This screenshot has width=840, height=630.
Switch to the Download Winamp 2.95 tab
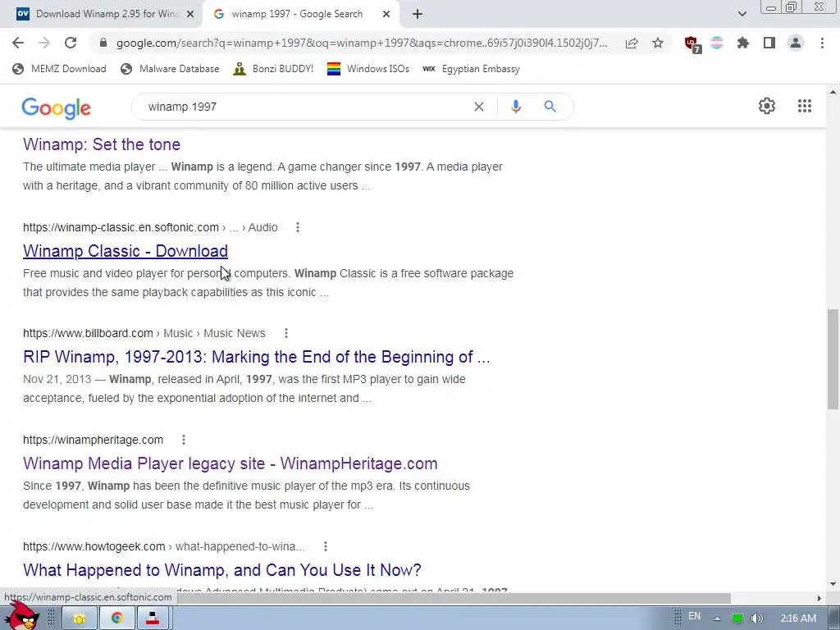coord(101,14)
